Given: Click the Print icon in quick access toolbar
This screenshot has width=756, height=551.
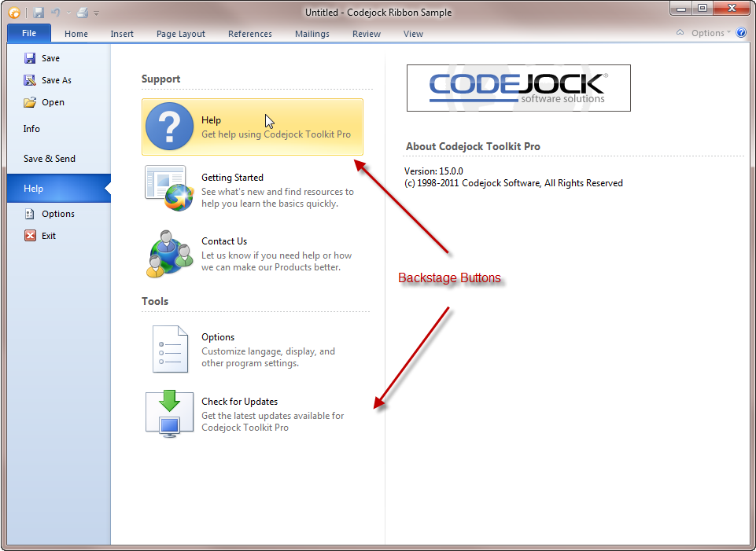Looking at the screenshot, I should (83, 13).
